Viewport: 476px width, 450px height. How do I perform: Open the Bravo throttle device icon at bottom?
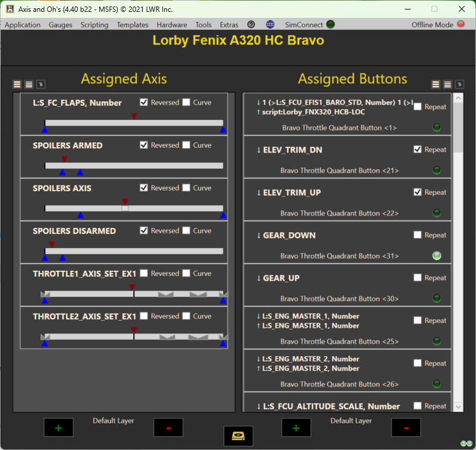(238, 436)
